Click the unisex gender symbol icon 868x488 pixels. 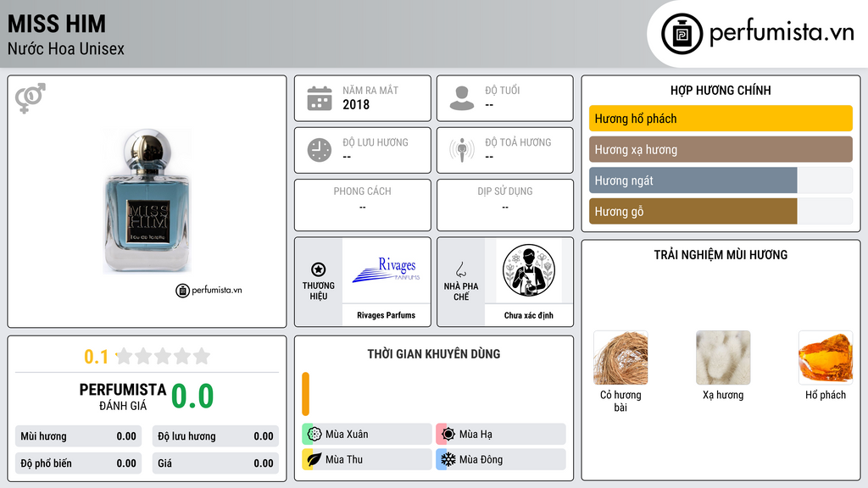[31, 98]
